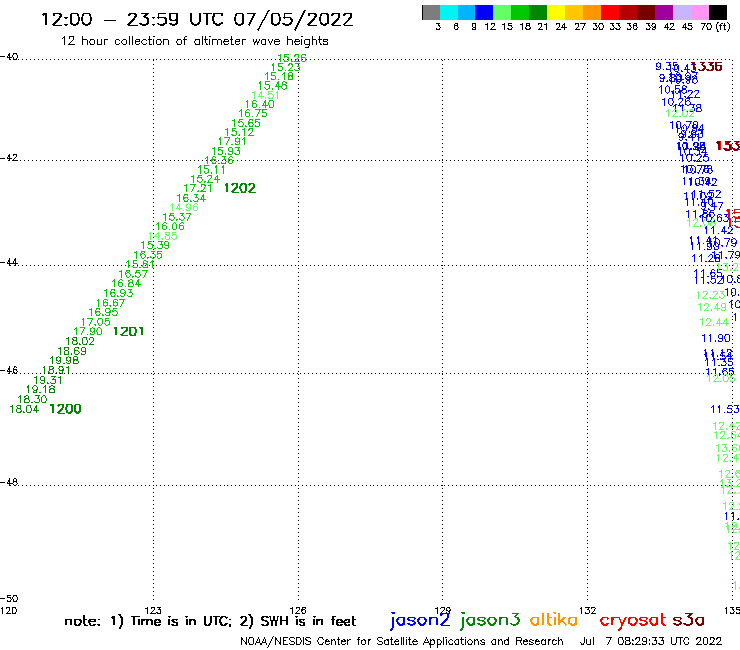Click the 'jason2' satellite label
Viewport: 740px width, 650px height.
click(x=420, y=620)
